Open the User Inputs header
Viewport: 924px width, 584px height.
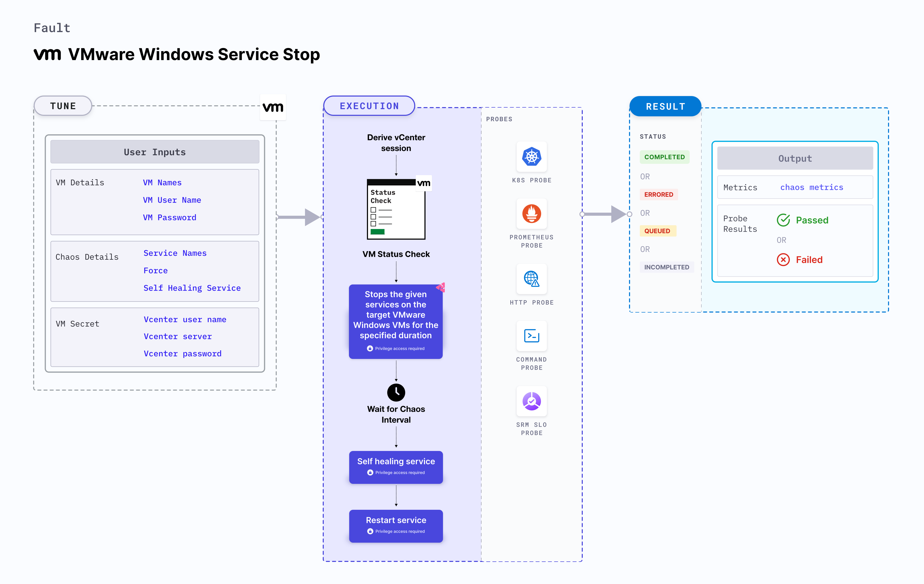154,152
